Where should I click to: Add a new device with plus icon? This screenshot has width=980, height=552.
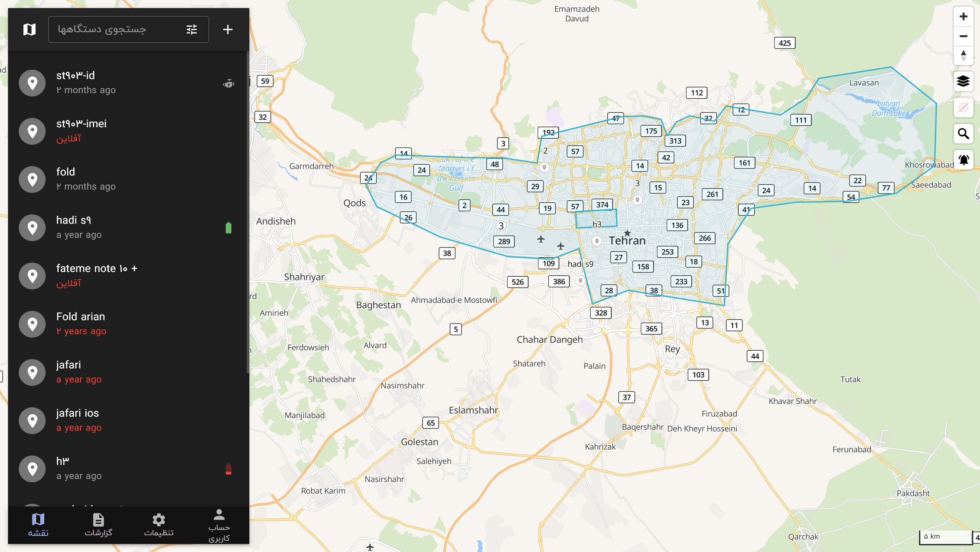pyautogui.click(x=228, y=29)
